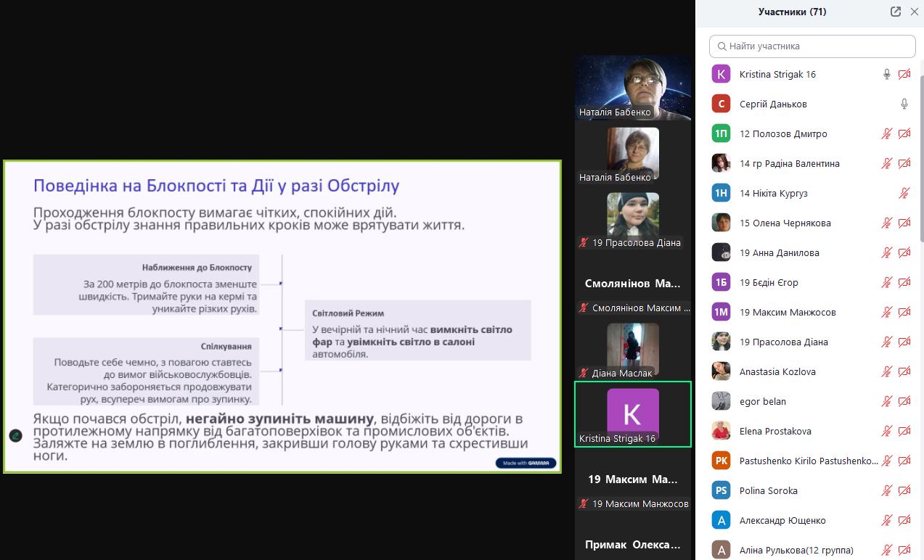Click the participant search field
Screen dimensions: 924x560
click(812, 46)
